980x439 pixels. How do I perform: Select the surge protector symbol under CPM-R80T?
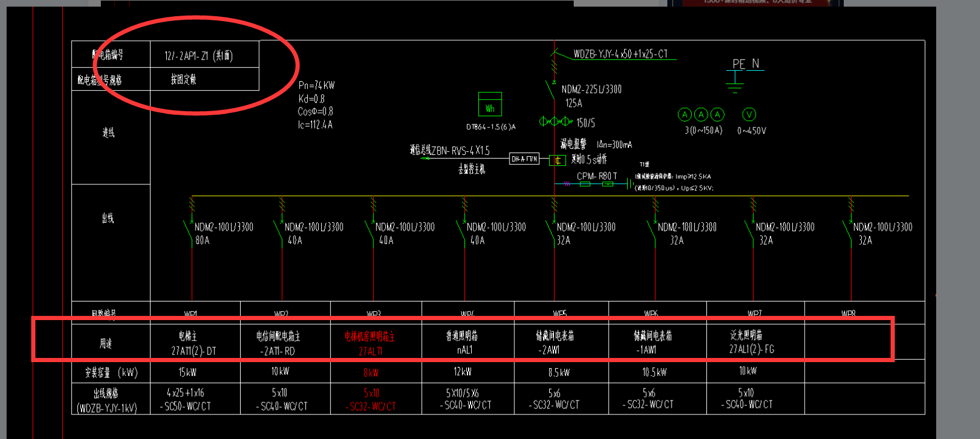point(596,184)
